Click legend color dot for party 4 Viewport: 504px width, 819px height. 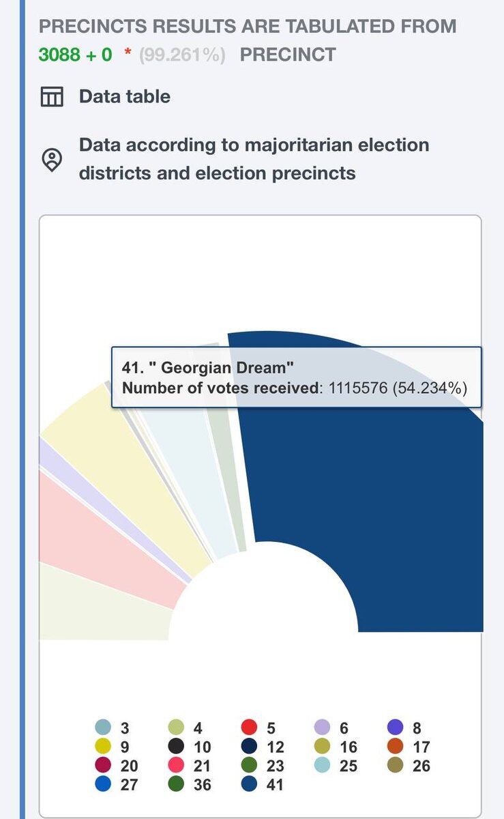pyautogui.click(x=177, y=728)
